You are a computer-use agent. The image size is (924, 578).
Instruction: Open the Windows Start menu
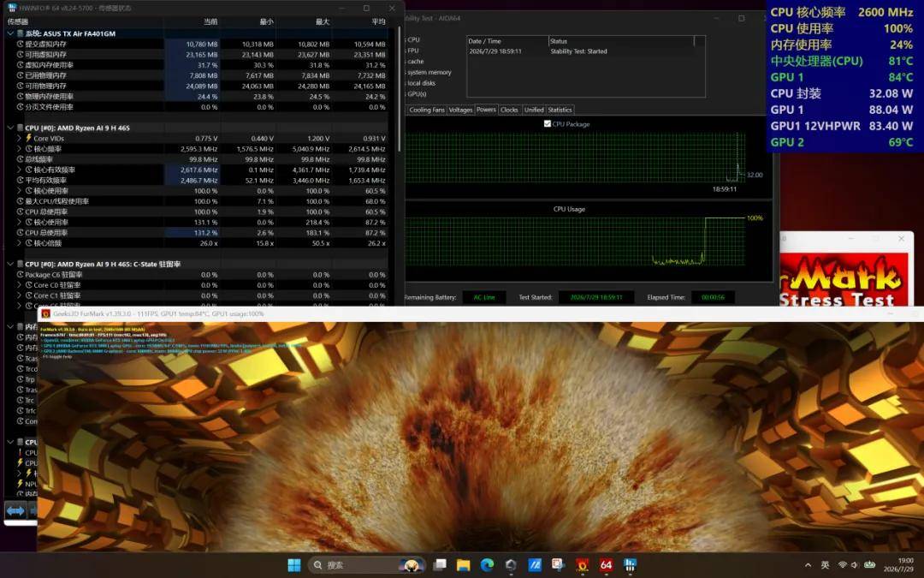[x=294, y=565]
